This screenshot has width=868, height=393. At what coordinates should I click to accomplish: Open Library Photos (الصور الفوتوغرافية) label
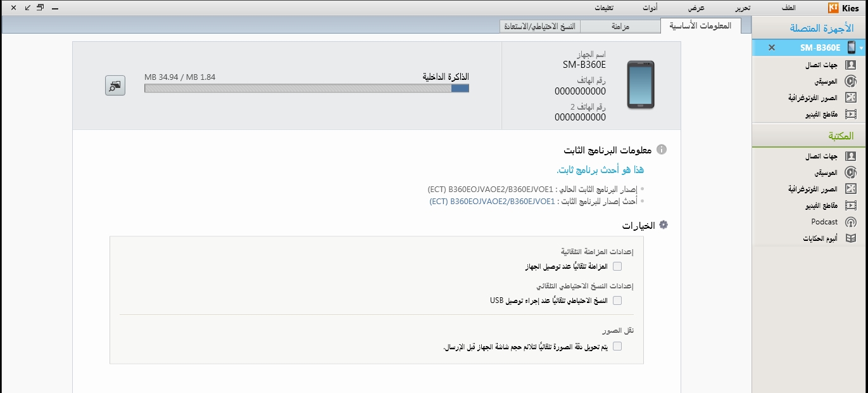(813, 189)
